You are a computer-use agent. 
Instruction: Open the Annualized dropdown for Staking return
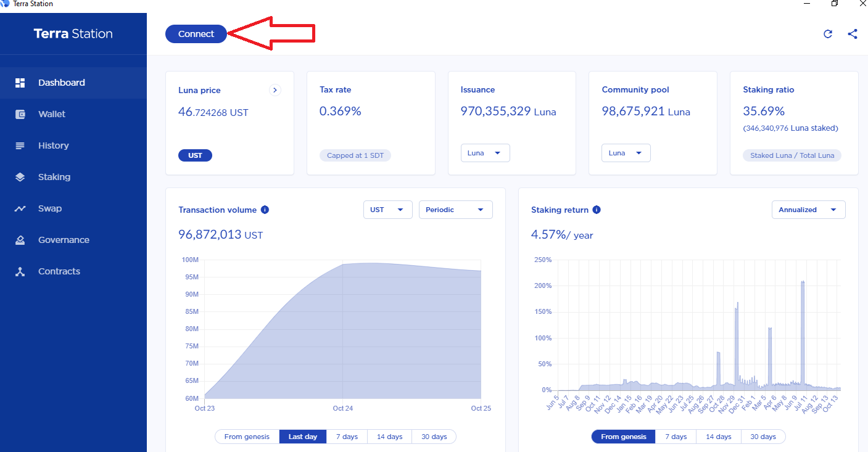[x=809, y=210]
